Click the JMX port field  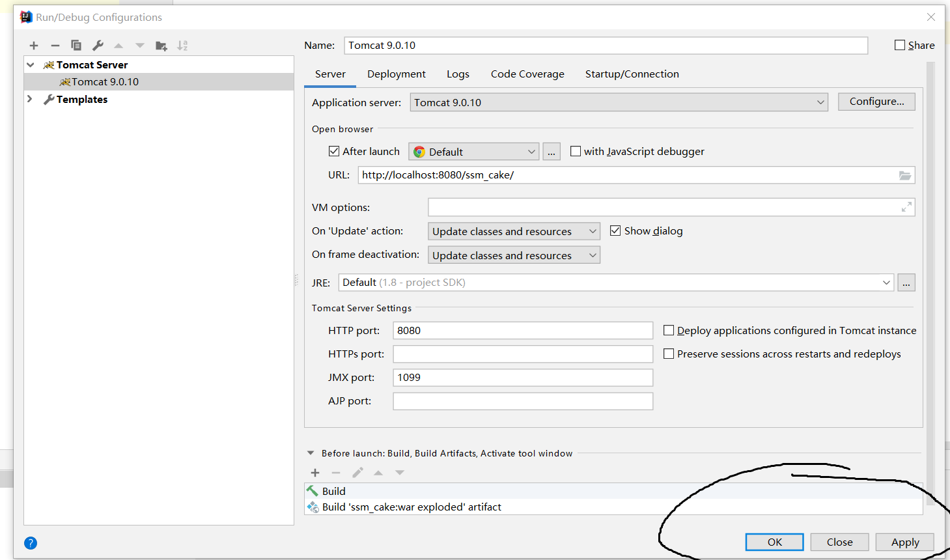(523, 378)
